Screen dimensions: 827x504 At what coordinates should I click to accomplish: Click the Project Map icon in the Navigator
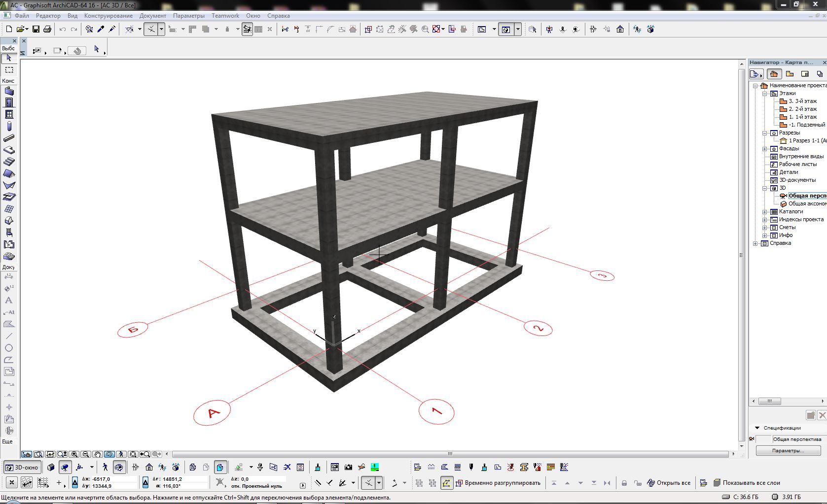(x=774, y=74)
